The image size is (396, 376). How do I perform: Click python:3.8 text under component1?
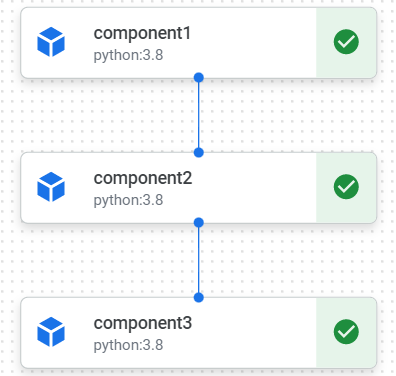[128, 55]
